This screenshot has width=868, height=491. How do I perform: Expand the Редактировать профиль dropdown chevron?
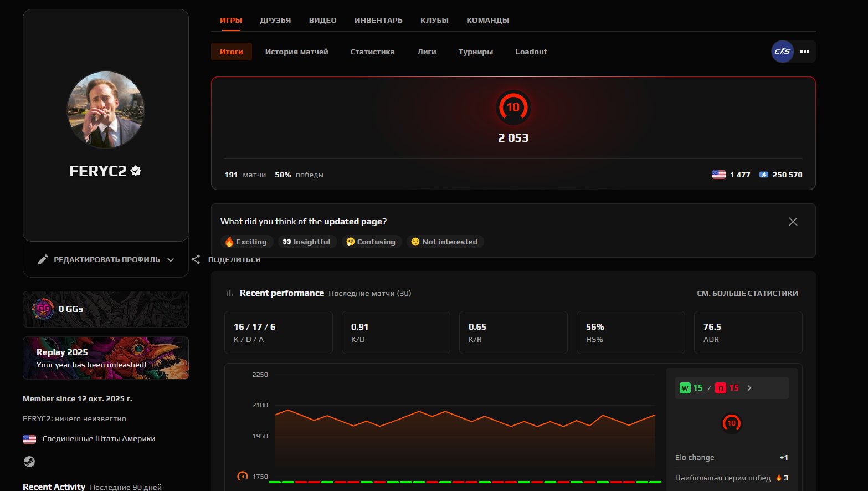[171, 259]
